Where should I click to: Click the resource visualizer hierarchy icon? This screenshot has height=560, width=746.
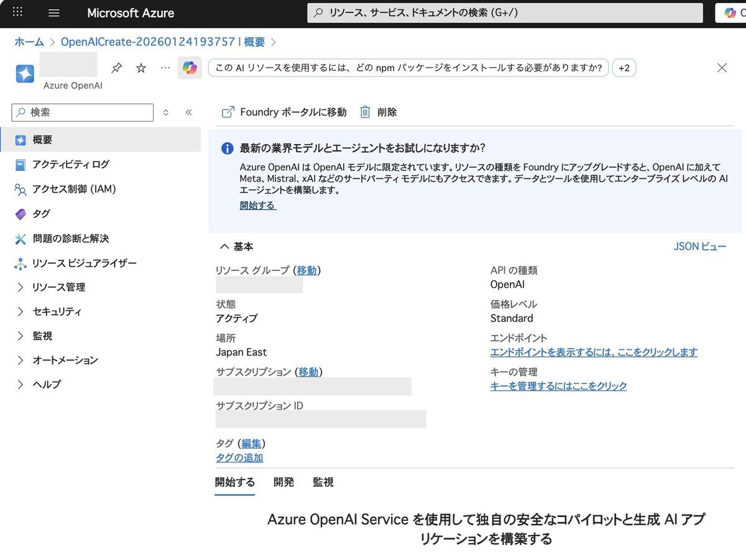click(21, 264)
